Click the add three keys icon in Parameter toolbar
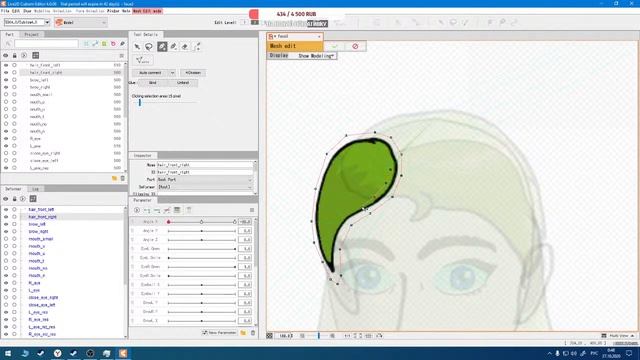 [x=157, y=210]
